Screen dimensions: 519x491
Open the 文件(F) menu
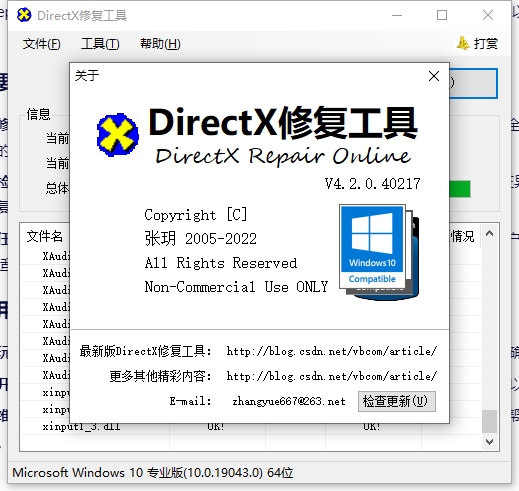[42, 44]
